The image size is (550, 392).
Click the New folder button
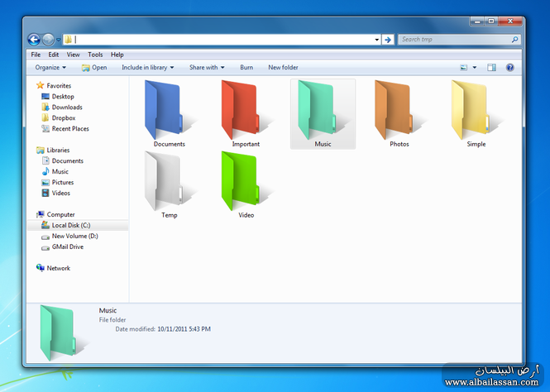pyautogui.click(x=283, y=67)
